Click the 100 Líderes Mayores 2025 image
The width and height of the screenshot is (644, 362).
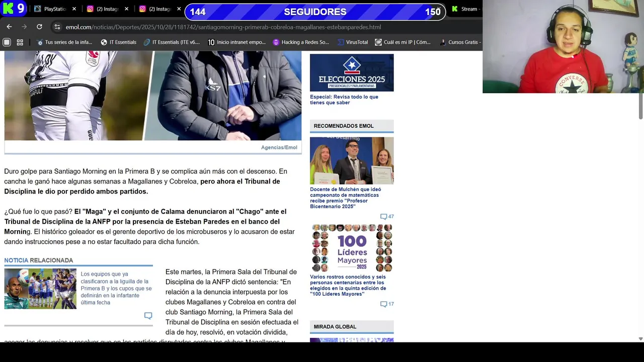coord(352,248)
